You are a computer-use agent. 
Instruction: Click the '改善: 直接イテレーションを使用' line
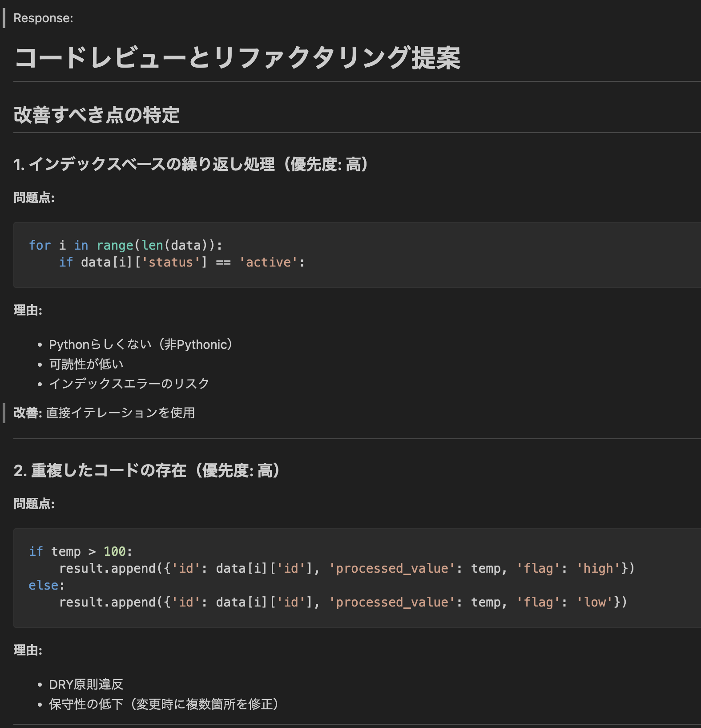(x=104, y=413)
